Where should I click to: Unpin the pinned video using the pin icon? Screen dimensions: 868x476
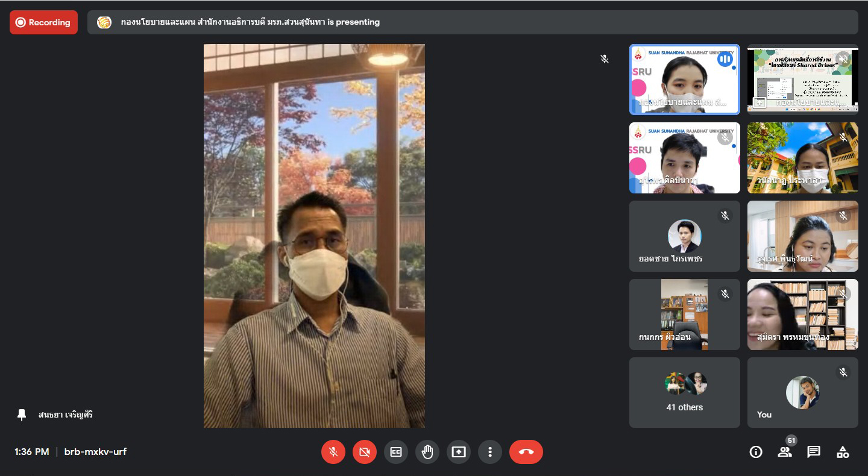click(x=22, y=415)
